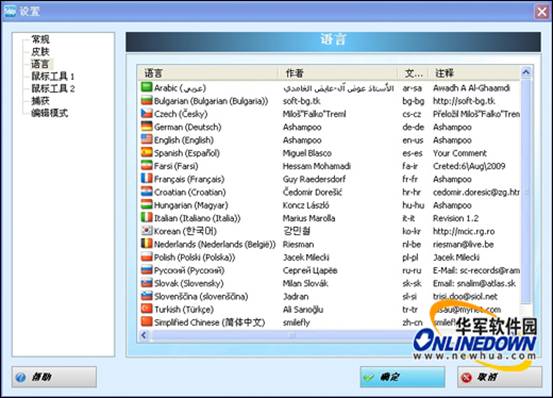553x398 pixels.
Task: Sort the list by 作者 column header
Action: tap(338, 73)
